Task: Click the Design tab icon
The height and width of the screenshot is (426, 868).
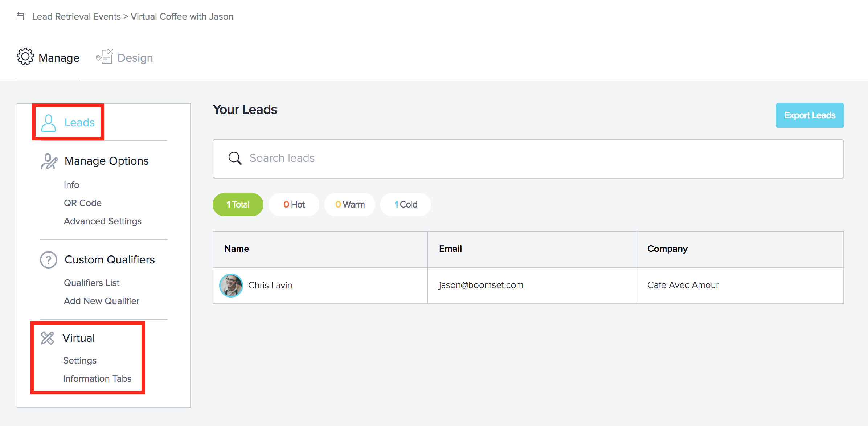Action: coord(105,57)
